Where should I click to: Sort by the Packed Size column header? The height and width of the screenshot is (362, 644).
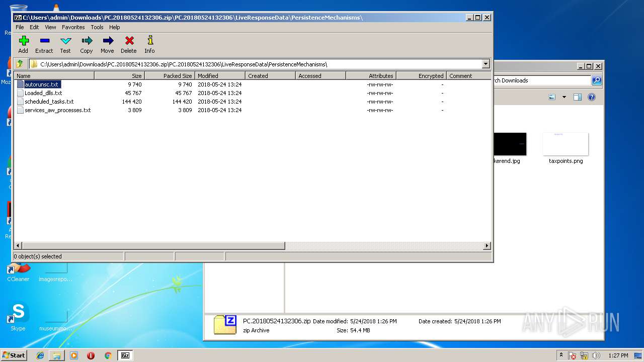pyautogui.click(x=170, y=76)
